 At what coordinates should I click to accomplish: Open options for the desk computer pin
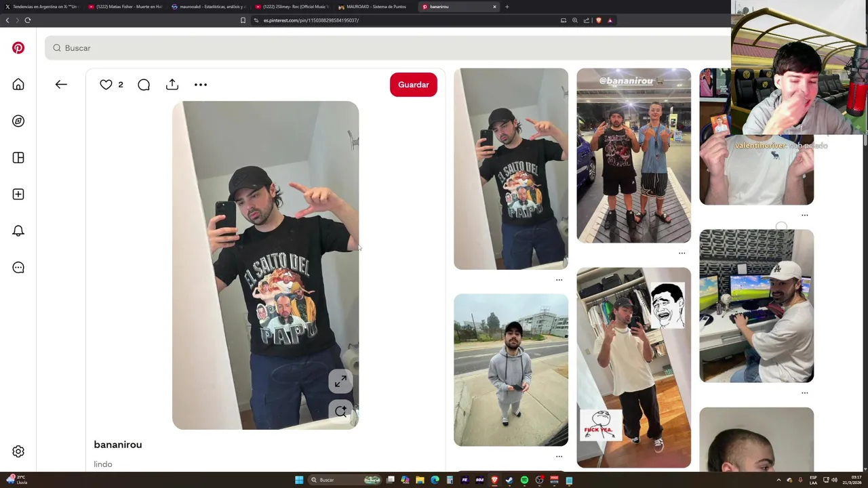click(x=805, y=392)
